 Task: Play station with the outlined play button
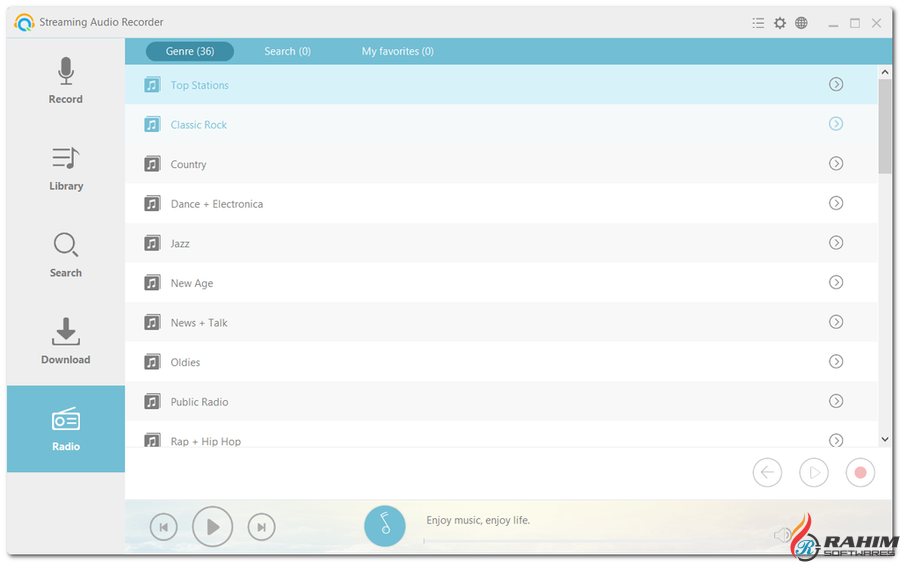(x=814, y=472)
